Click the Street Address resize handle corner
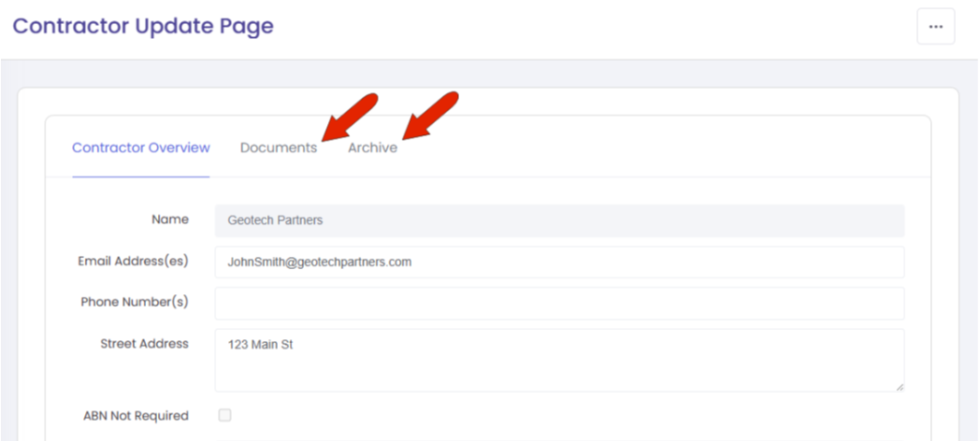The width and height of the screenshot is (980, 441). tap(900, 387)
